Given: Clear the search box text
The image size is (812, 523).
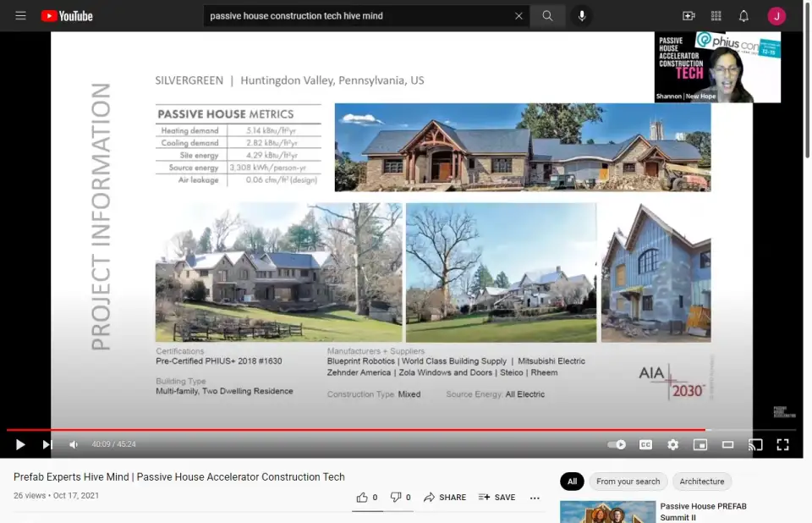Looking at the screenshot, I should [x=518, y=16].
